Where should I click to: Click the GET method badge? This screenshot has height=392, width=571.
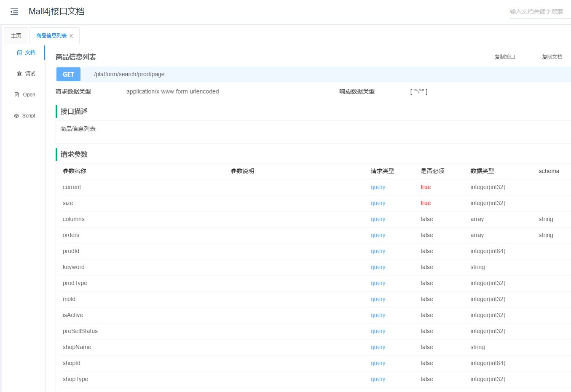click(x=68, y=75)
